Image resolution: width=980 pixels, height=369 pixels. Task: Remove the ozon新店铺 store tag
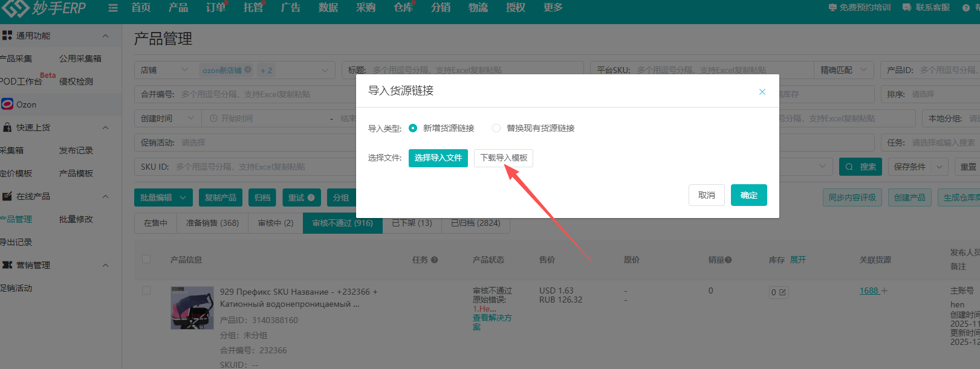tap(248, 70)
